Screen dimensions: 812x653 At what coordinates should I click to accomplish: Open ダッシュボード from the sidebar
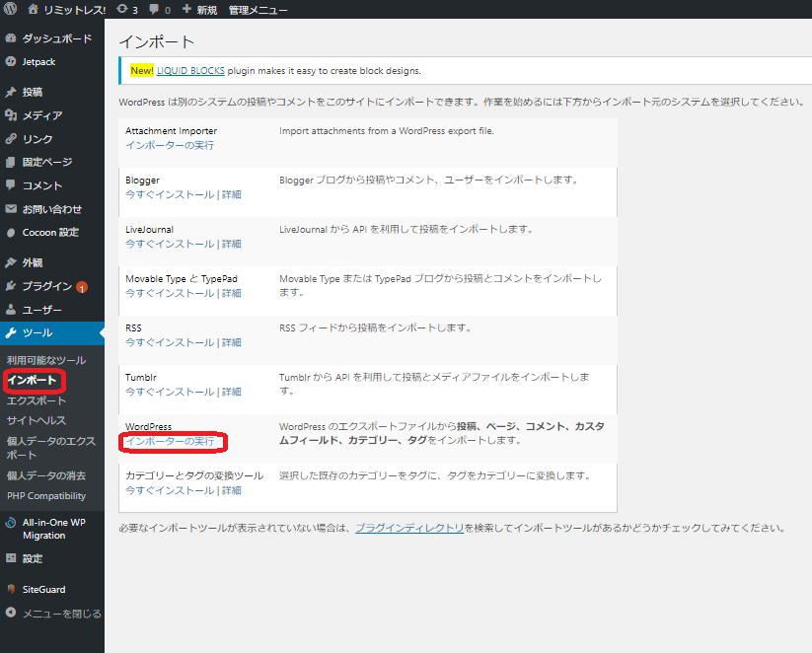[56, 38]
